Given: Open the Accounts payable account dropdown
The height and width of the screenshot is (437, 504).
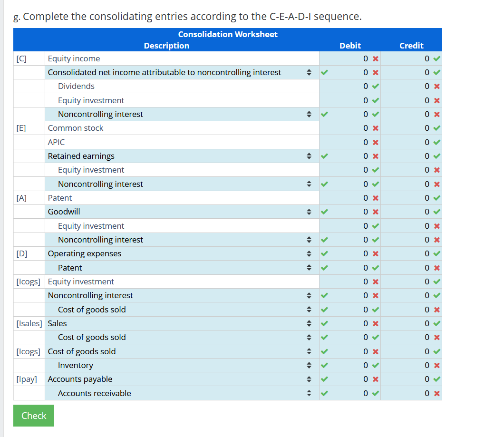Looking at the screenshot, I should (x=182, y=379).
